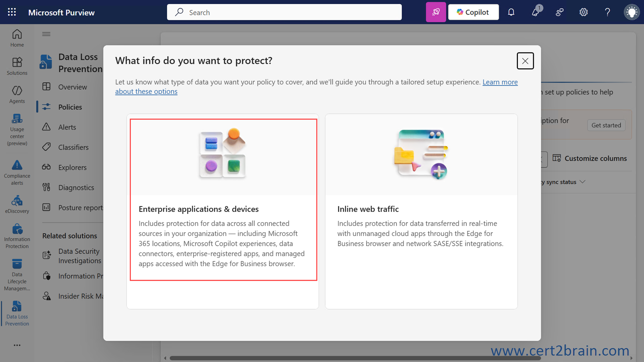This screenshot has height=362, width=644.
Task: Click the help question mark icon
Action: pyautogui.click(x=607, y=12)
